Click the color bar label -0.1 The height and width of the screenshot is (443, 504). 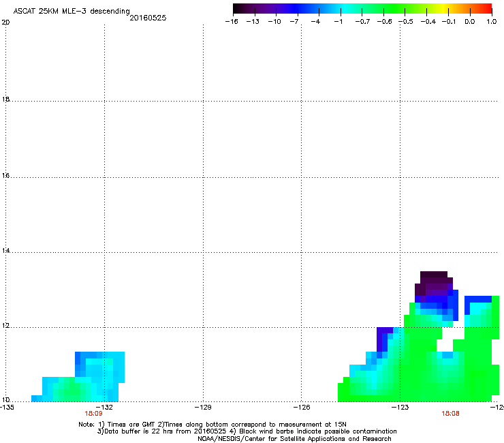(449, 22)
